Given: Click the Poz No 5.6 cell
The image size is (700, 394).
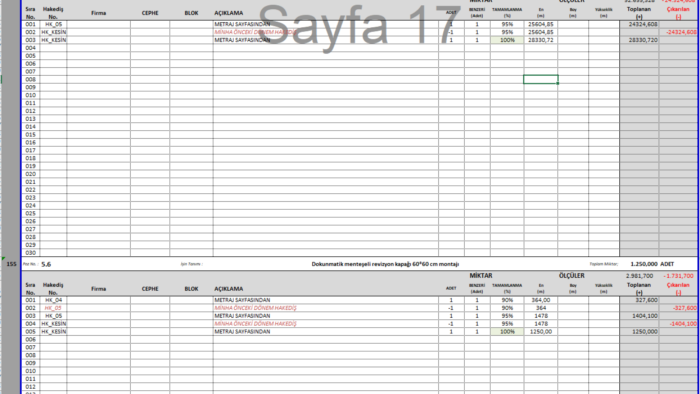Looking at the screenshot, I should 46,264.
